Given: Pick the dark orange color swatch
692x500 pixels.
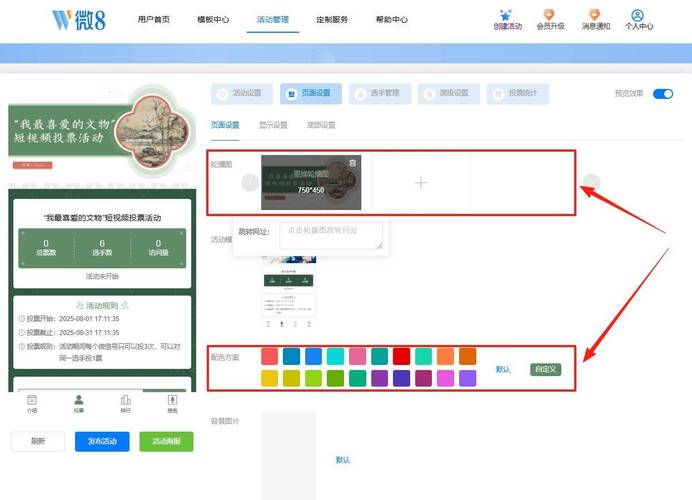Looking at the screenshot, I should pos(467,356).
